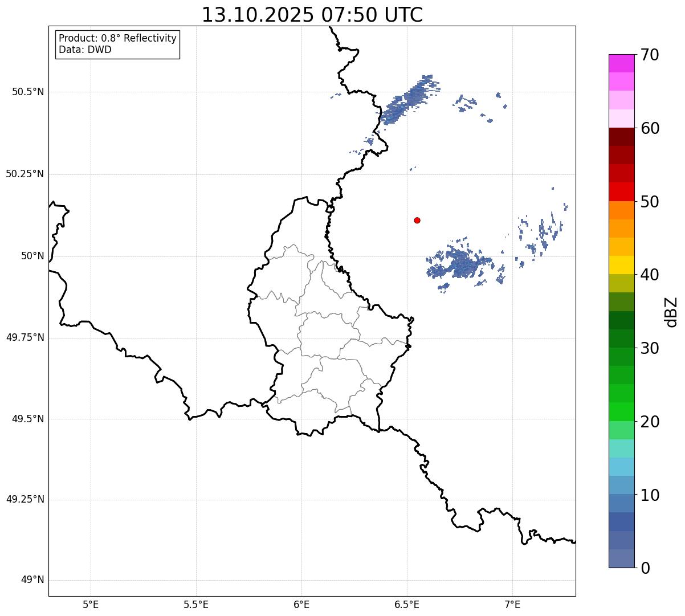The image size is (685, 616).
Task: Click the colorbar tick label 30
Action: (x=650, y=348)
